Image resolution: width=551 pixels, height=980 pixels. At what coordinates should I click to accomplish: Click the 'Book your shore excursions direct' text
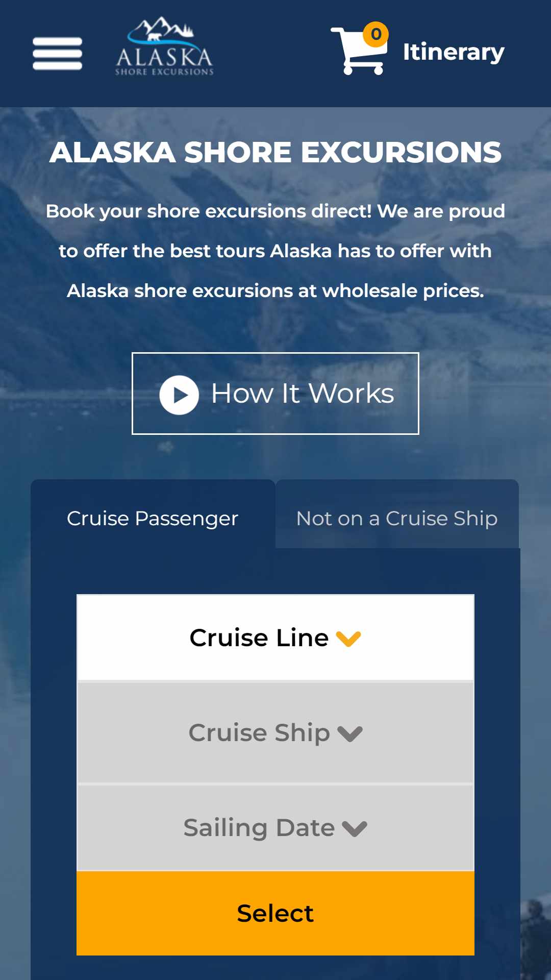tap(209, 211)
